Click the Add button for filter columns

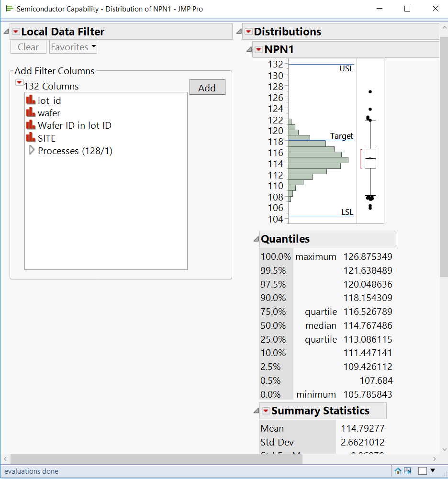[x=207, y=87]
